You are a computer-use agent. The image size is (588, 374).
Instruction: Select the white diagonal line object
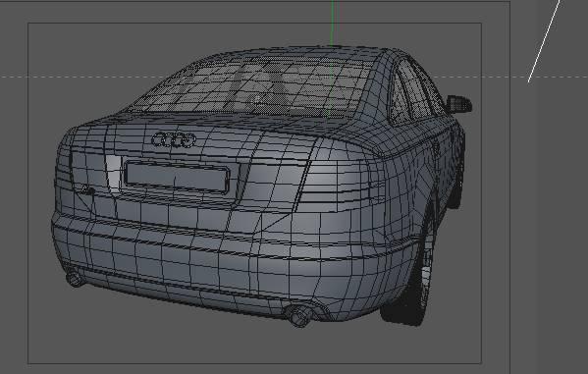coord(544,41)
